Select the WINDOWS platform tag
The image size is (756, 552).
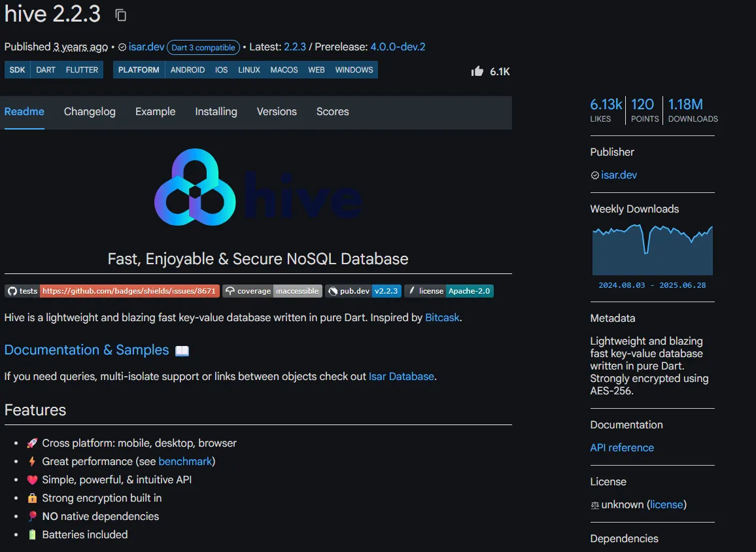coord(354,70)
